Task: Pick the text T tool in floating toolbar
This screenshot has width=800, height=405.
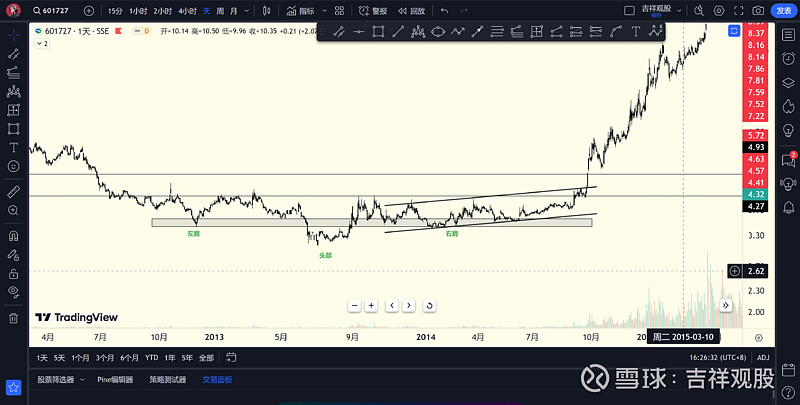Action: tap(636, 32)
